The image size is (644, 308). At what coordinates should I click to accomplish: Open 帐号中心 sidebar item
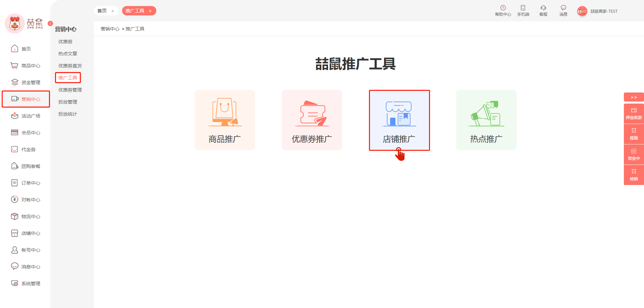point(26,250)
